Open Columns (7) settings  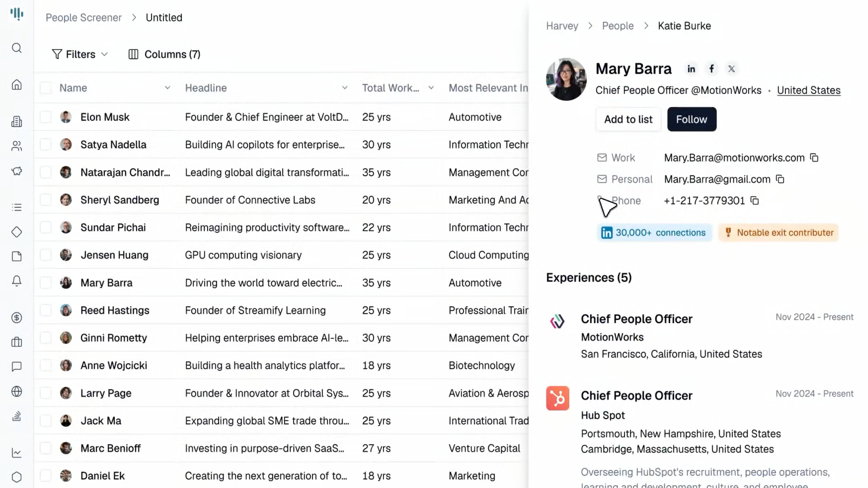pyautogui.click(x=165, y=54)
